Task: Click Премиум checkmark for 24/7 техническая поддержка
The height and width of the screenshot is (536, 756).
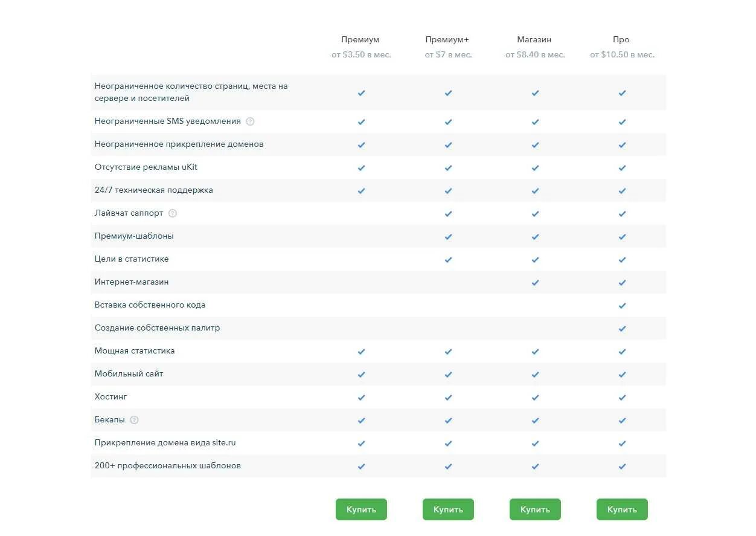Action: coord(361,191)
